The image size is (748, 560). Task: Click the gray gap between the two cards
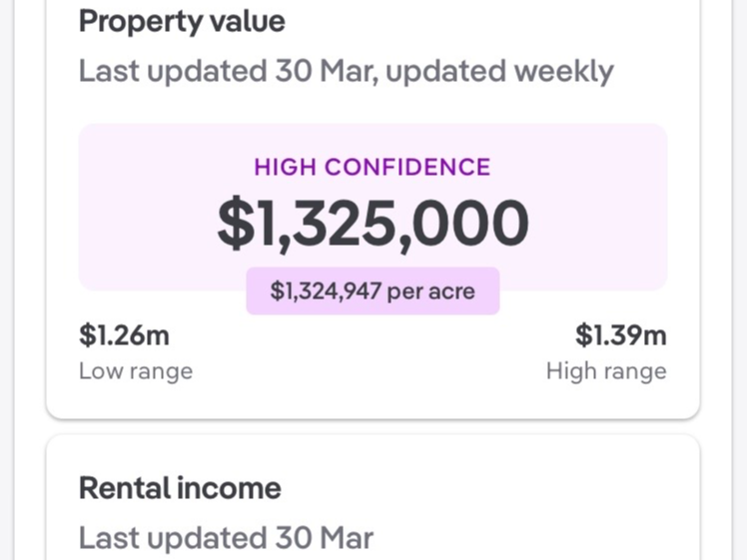373,426
